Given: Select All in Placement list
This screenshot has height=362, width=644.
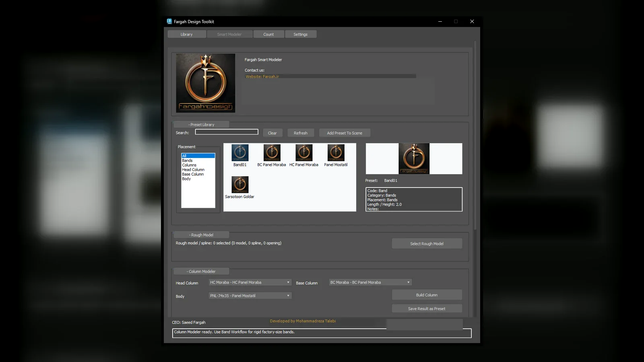Looking at the screenshot, I should (x=198, y=156).
